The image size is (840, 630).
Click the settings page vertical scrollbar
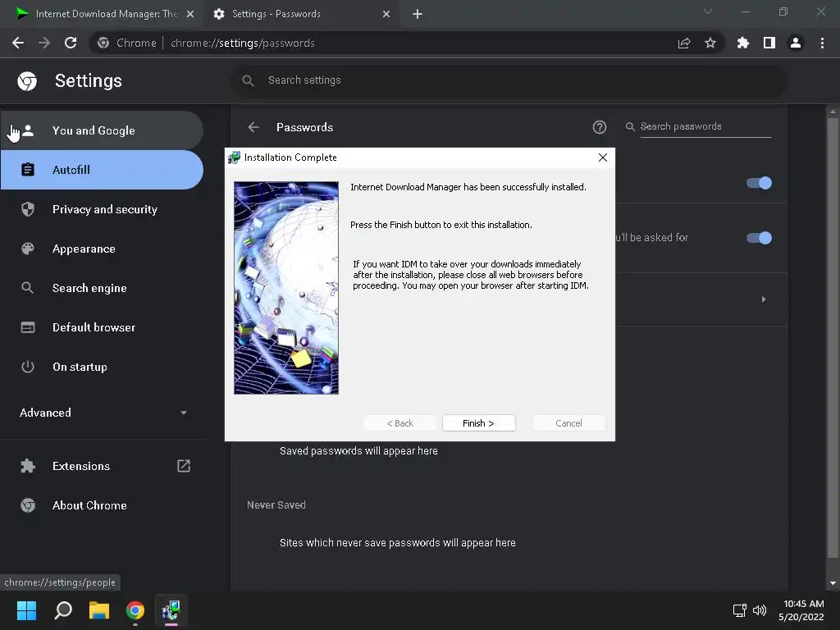[x=833, y=337]
